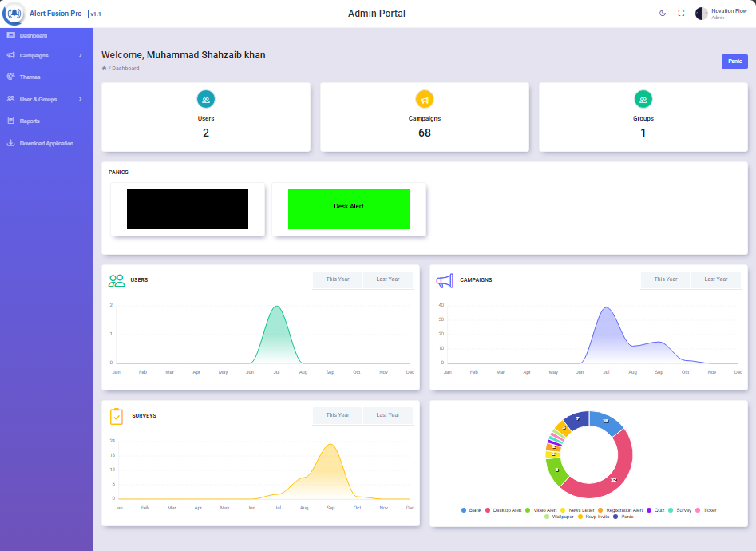Switch Surveys chart to Last Year

pyautogui.click(x=388, y=415)
